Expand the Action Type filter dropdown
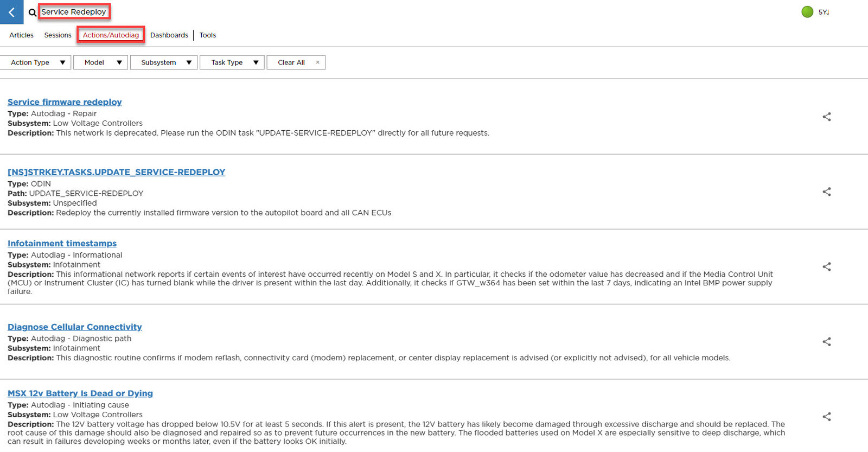 point(36,62)
